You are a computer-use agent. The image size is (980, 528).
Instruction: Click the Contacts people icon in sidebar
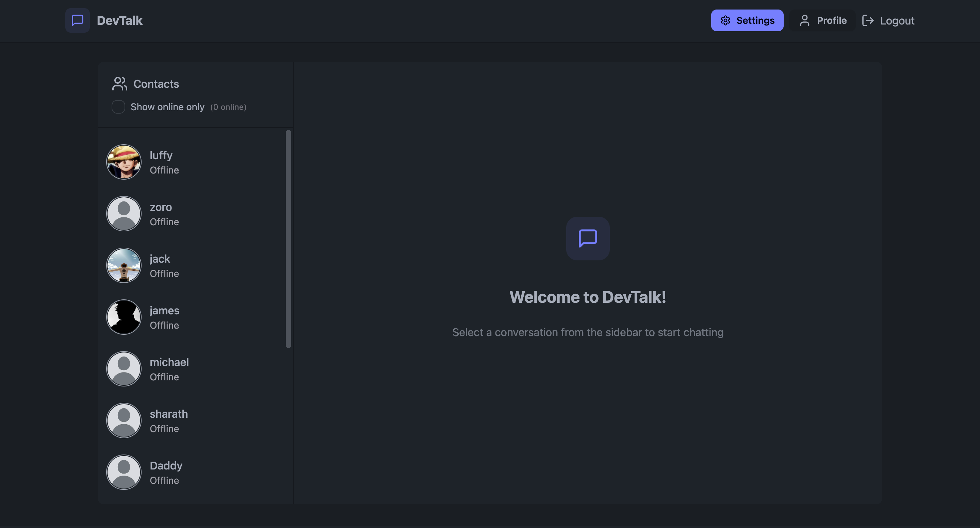click(x=119, y=84)
